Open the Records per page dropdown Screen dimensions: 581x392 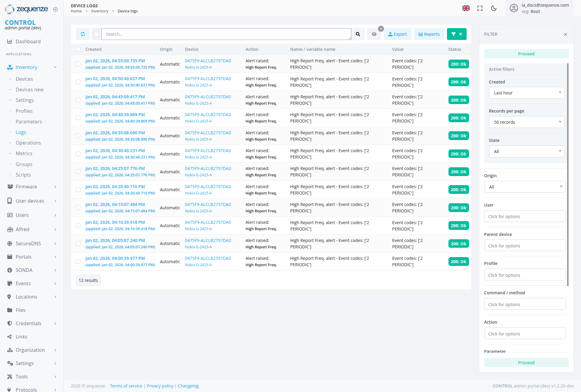(527, 122)
